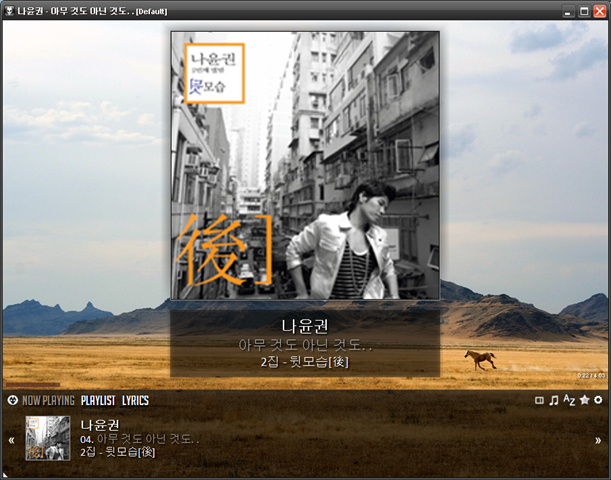Click artist name 나윤권 in the center overlay
Image resolution: width=611 pixels, height=480 pixels.
(305, 326)
